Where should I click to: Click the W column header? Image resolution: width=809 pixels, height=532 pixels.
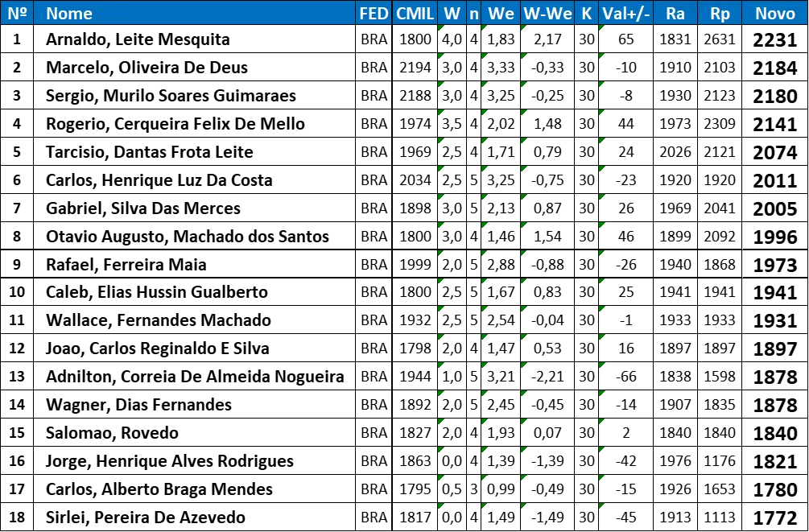point(452,14)
